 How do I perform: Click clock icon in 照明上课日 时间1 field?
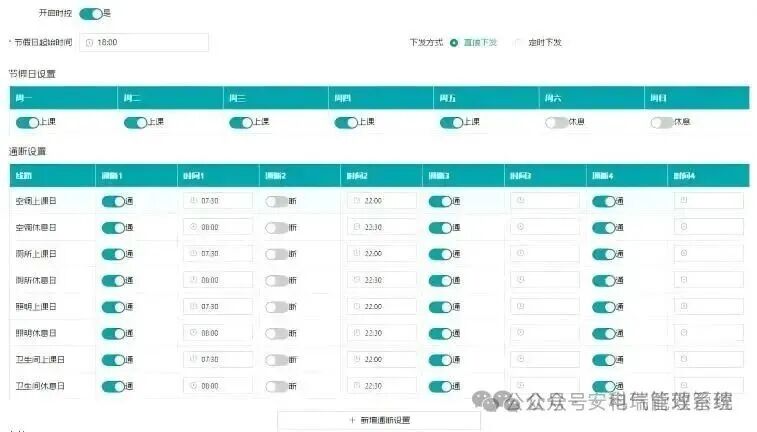(192, 306)
